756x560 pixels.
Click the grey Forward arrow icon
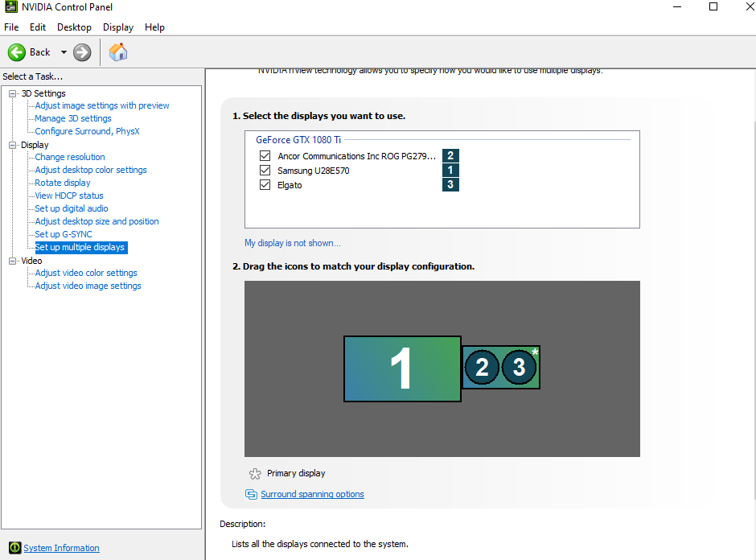pyautogui.click(x=82, y=52)
